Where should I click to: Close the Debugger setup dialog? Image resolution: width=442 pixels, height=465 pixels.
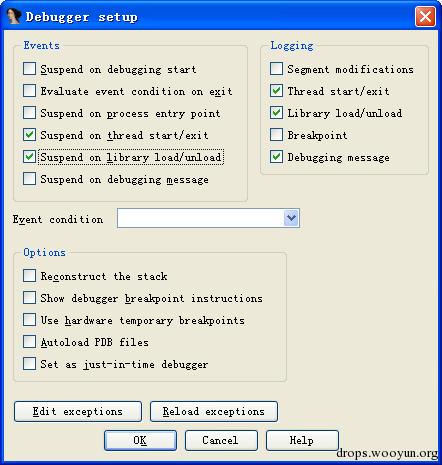pos(425,16)
